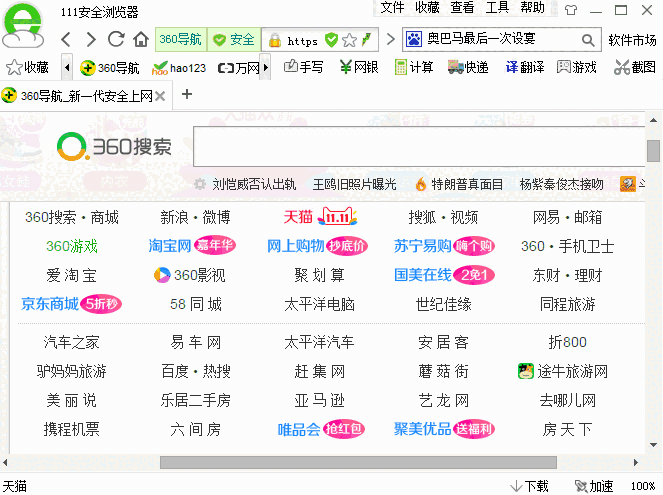Open the 翻译 translate tool
Viewport: 663px width, 495px height.
[x=524, y=67]
